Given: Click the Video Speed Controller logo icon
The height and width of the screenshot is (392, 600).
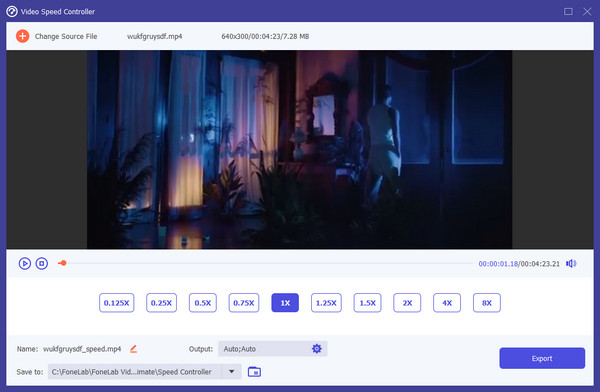Looking at the screenshot, I should point(12,11).
